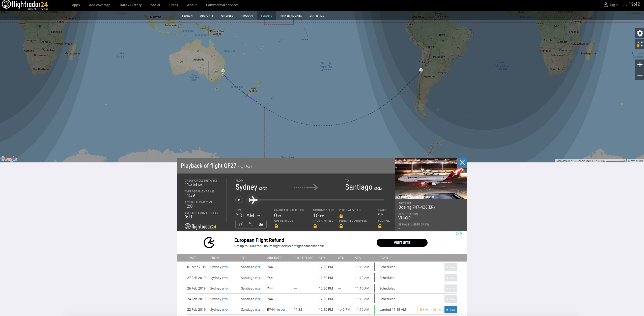Image resolution: width=644 pixels, height=316 pixels.
Task: Click the playback progress track
Action: click(x=321, y=200)
